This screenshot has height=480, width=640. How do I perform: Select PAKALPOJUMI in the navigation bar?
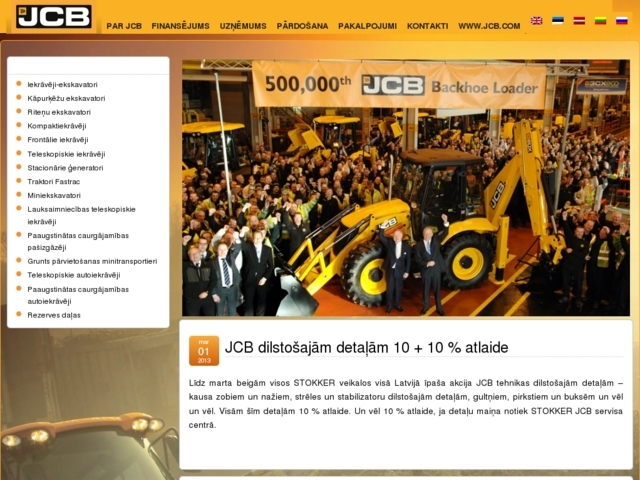pyautogui.click(x=367, y=26)
